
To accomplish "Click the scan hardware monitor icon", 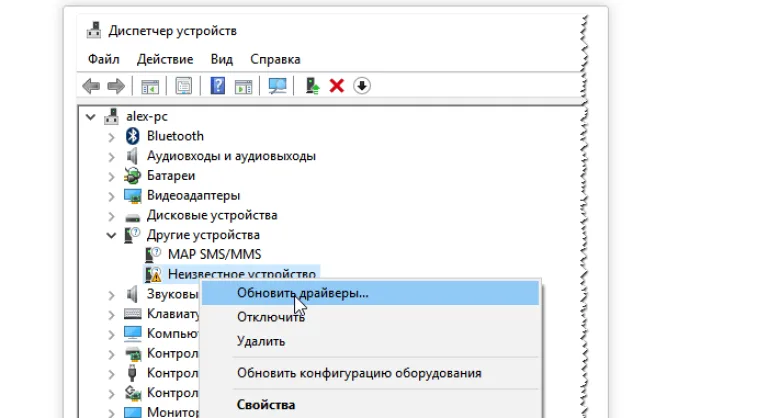I will point(277,86).
